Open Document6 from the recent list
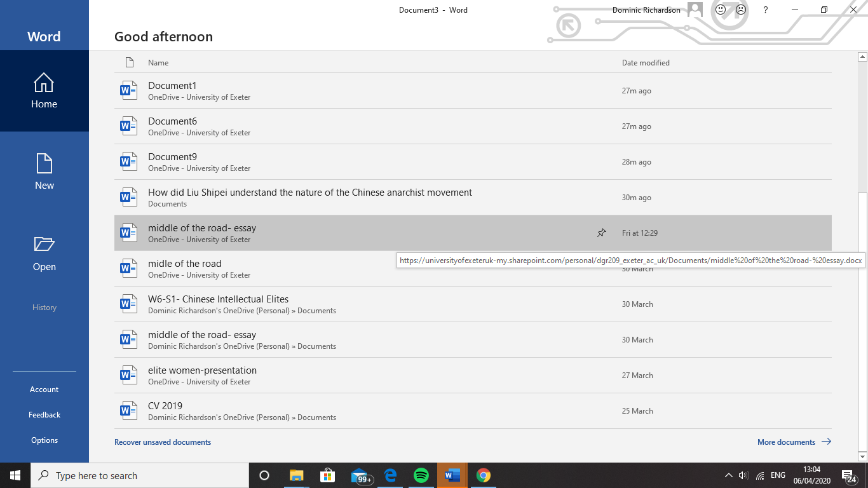 pos(473,126)
